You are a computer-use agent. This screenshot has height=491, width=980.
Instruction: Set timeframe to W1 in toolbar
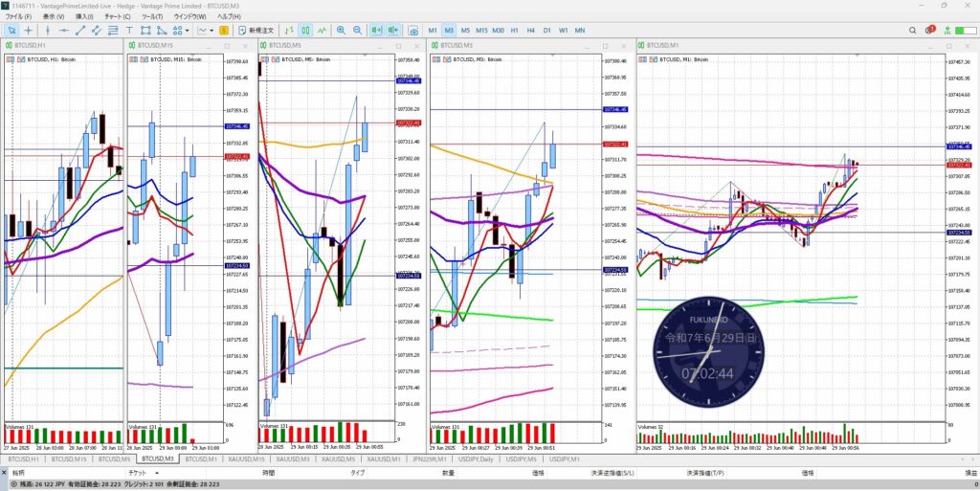pos(563,30)
